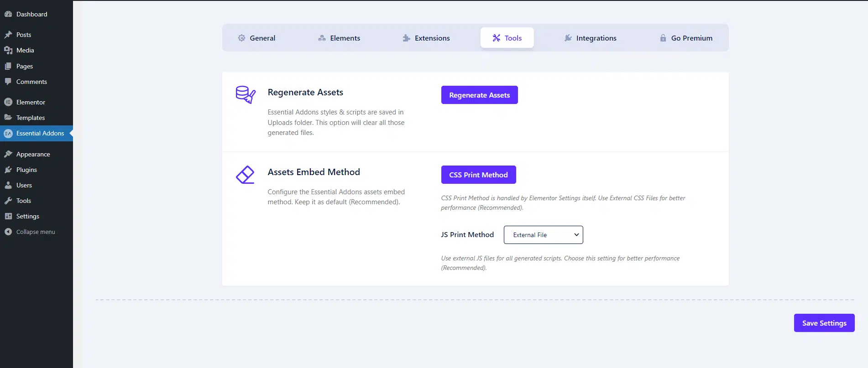Click the Comments bubble icon
This screenshot has height=368, width=868.
[x=8, y=82]
